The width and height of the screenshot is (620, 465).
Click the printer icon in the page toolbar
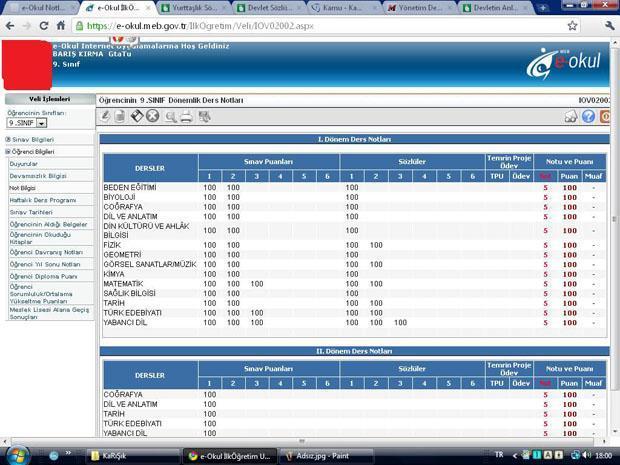186,117
